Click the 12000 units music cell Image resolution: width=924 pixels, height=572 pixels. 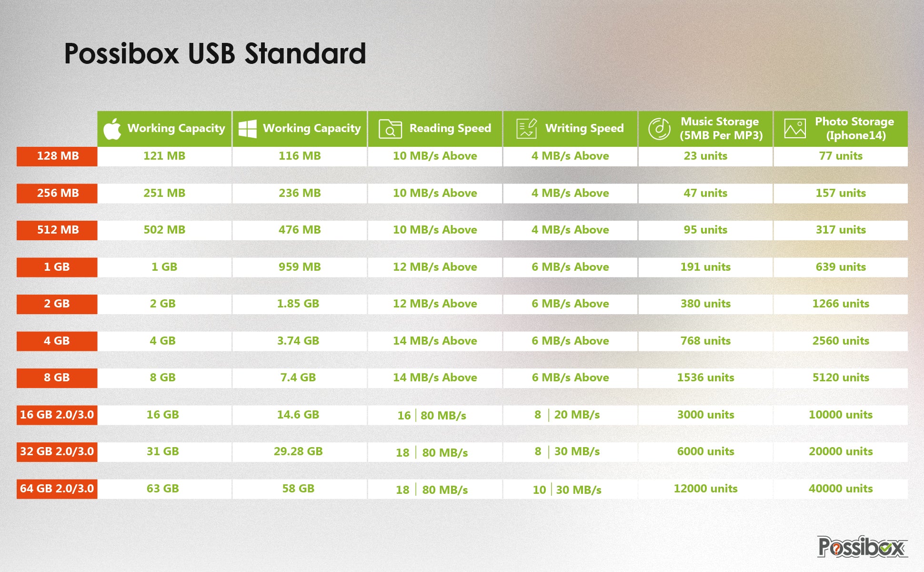pos(705,489)
